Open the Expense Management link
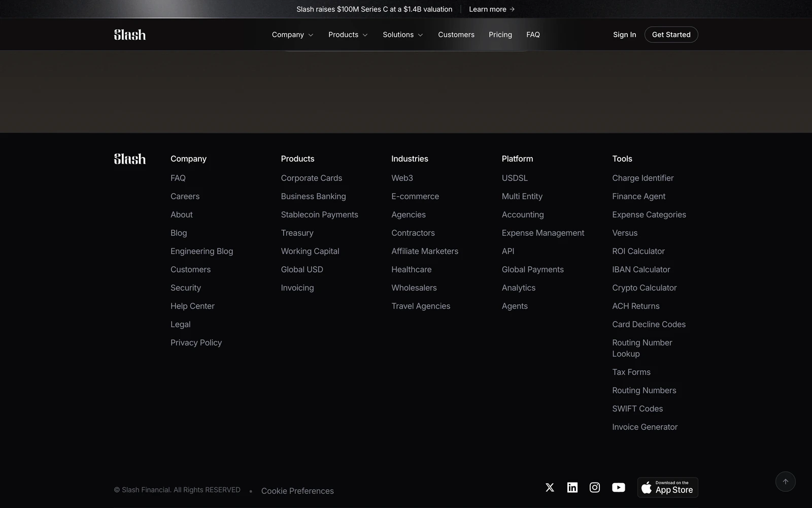The width and height of the screenshot is (812, 508). pyautogui.click(x=543, y=233)
